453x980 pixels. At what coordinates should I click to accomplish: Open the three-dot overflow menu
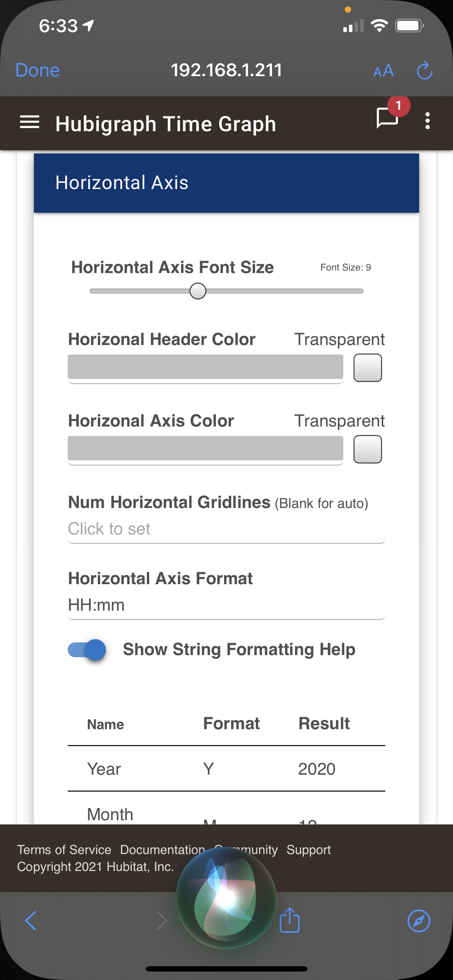pyautogui.click(x=428, y=121)
